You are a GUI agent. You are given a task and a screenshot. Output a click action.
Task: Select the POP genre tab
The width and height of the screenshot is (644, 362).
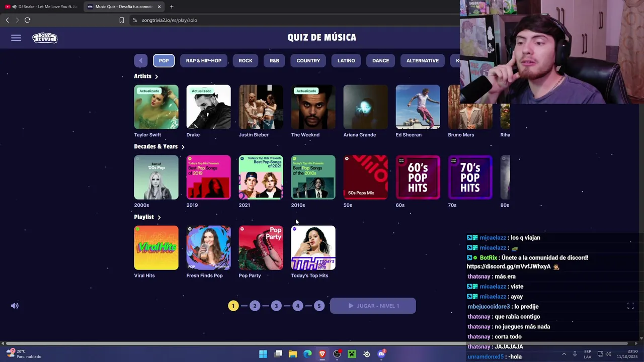pos(164,60)
